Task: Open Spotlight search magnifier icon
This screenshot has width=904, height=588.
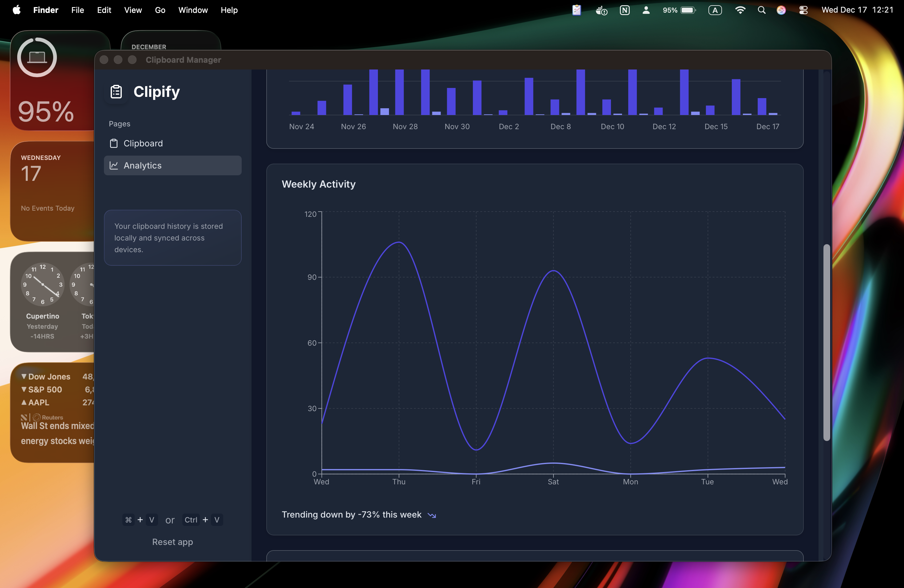Action: 761,10
